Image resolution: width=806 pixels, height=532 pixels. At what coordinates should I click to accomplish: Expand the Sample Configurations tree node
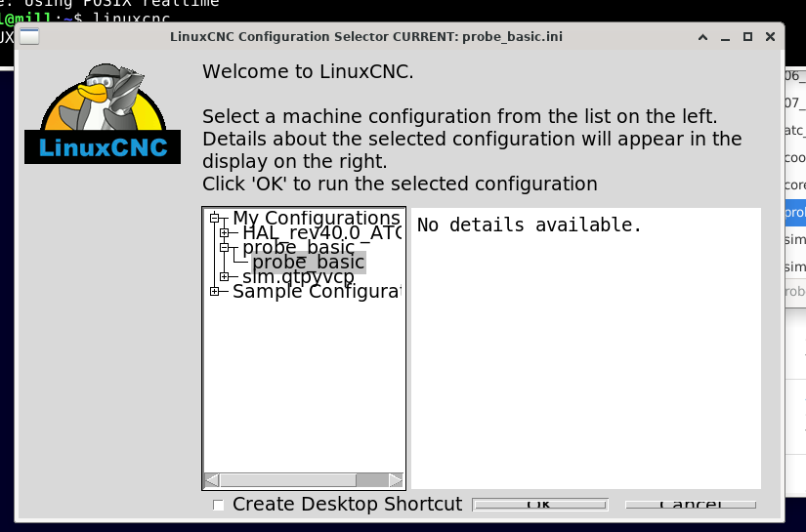tap(215, 291)
